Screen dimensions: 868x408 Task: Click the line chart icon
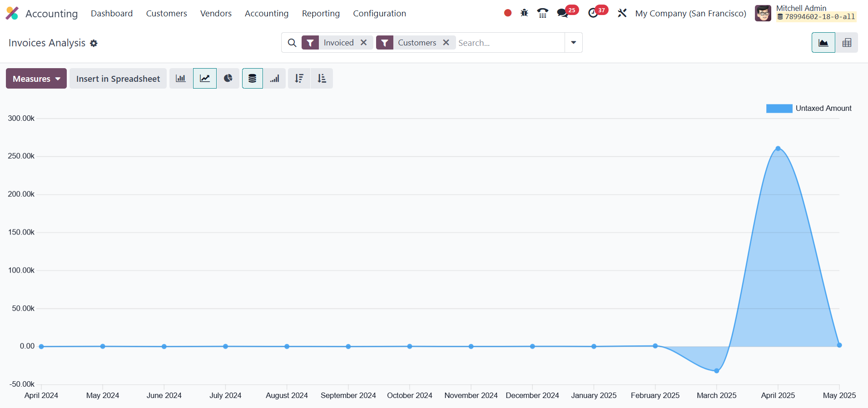[205, 79]
